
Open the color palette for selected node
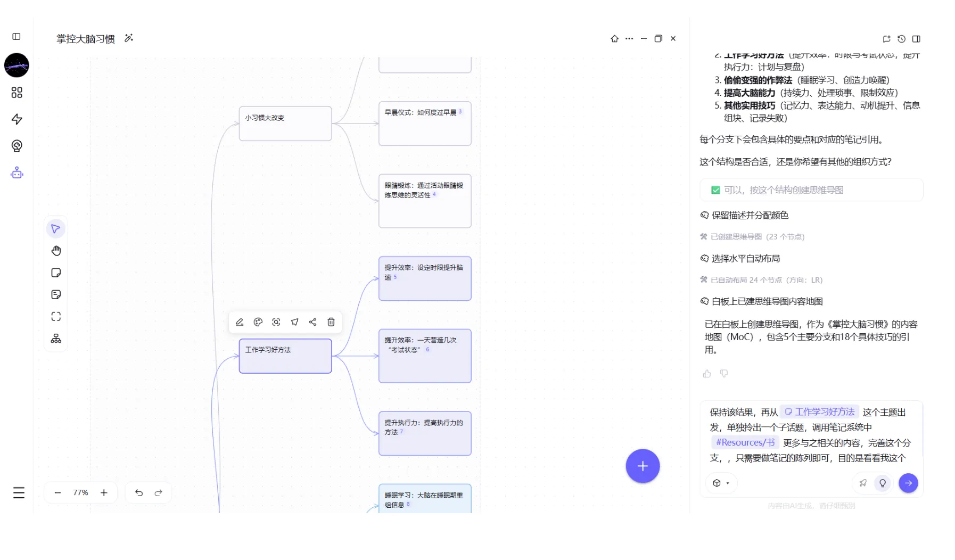[x=258, y=322]
